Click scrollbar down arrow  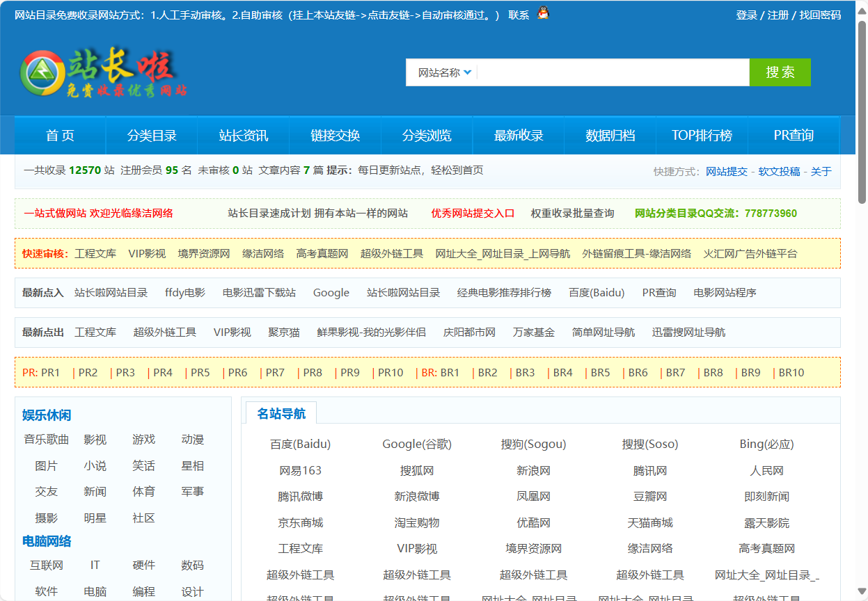[862, 593]
